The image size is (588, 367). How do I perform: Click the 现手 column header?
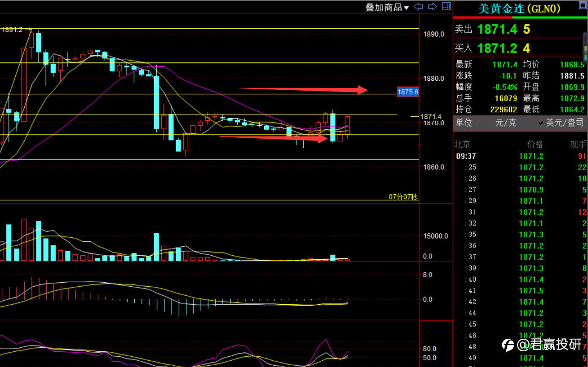[578, 144]
